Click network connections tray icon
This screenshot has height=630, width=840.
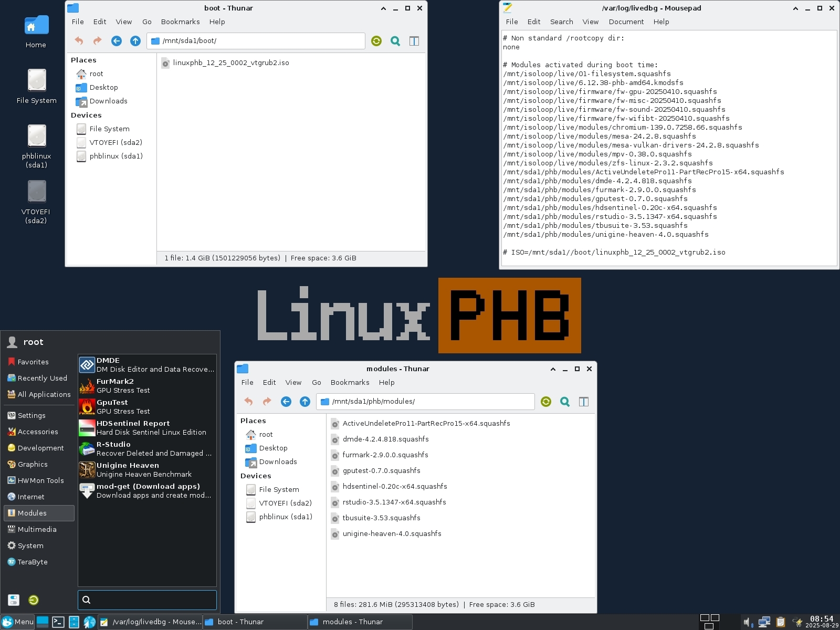(764, 623)
